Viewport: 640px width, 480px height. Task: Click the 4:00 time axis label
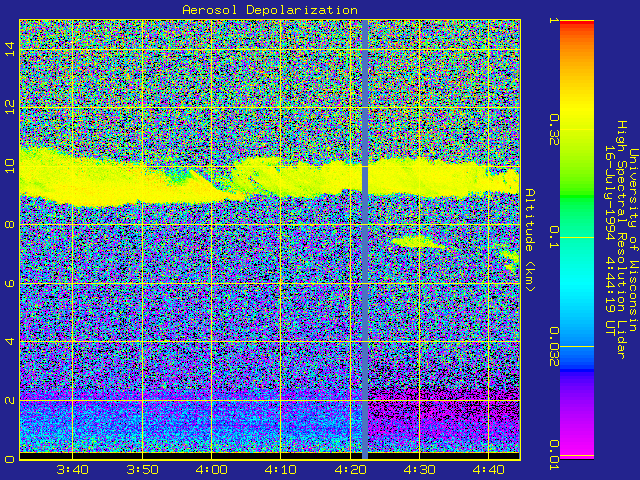click(211, 469)
